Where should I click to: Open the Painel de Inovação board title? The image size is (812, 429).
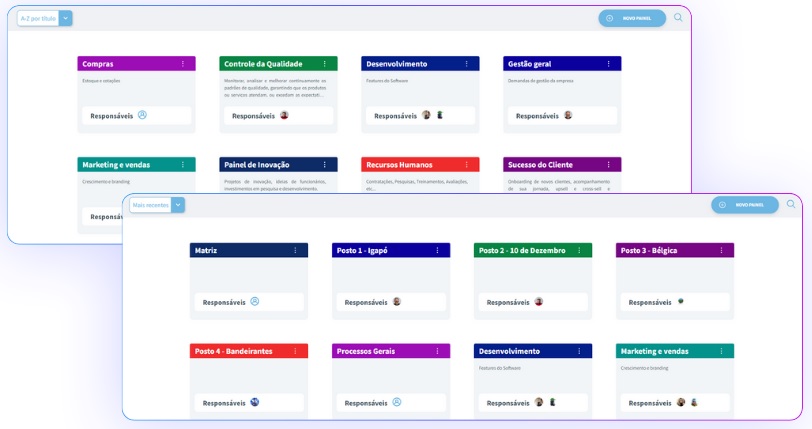click(x=257, y=164)
